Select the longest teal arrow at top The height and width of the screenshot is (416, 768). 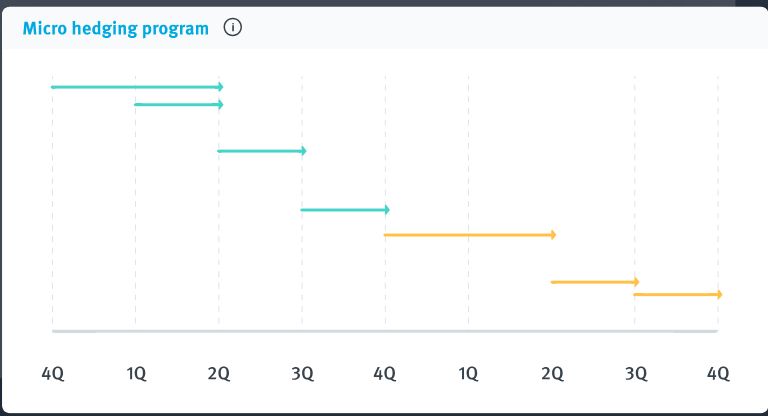[136, 87]
